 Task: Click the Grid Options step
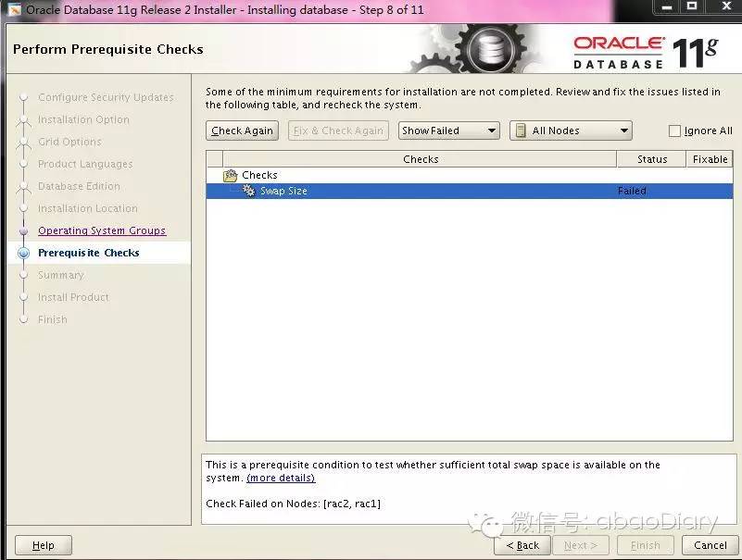pos(69,142)
